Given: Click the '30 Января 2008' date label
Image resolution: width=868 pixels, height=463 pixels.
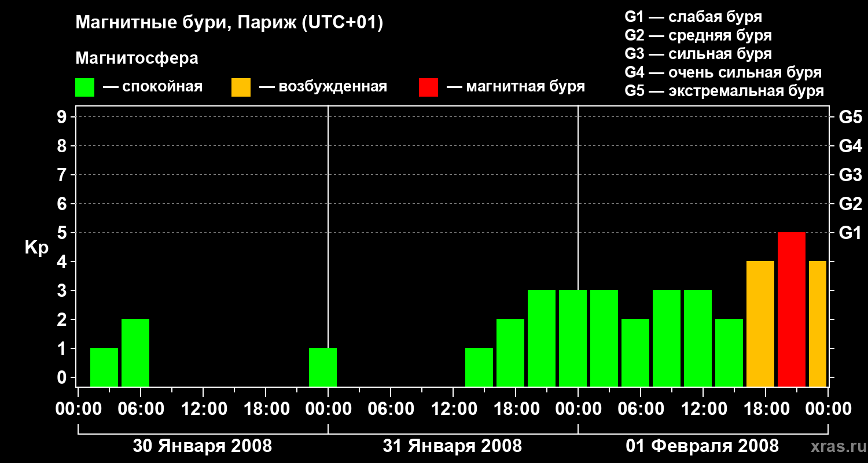Looking at the screenshot, I should point(203,446).
